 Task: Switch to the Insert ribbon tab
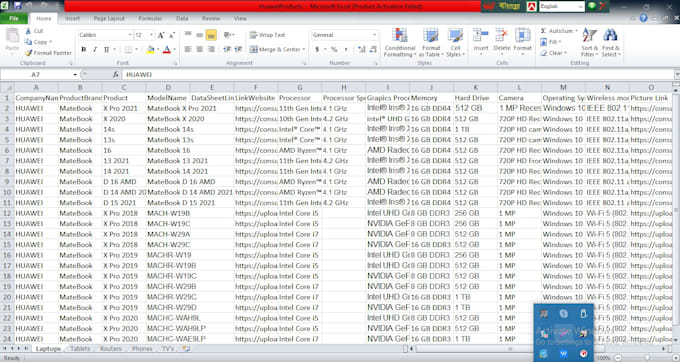pos(72,19)
